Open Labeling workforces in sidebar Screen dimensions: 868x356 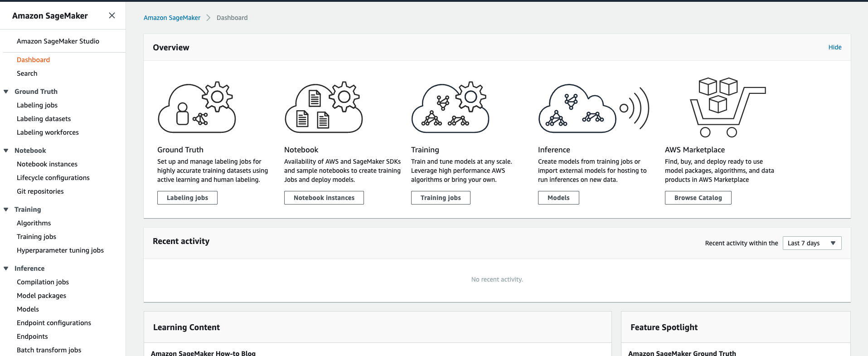[x=48, y=132]
